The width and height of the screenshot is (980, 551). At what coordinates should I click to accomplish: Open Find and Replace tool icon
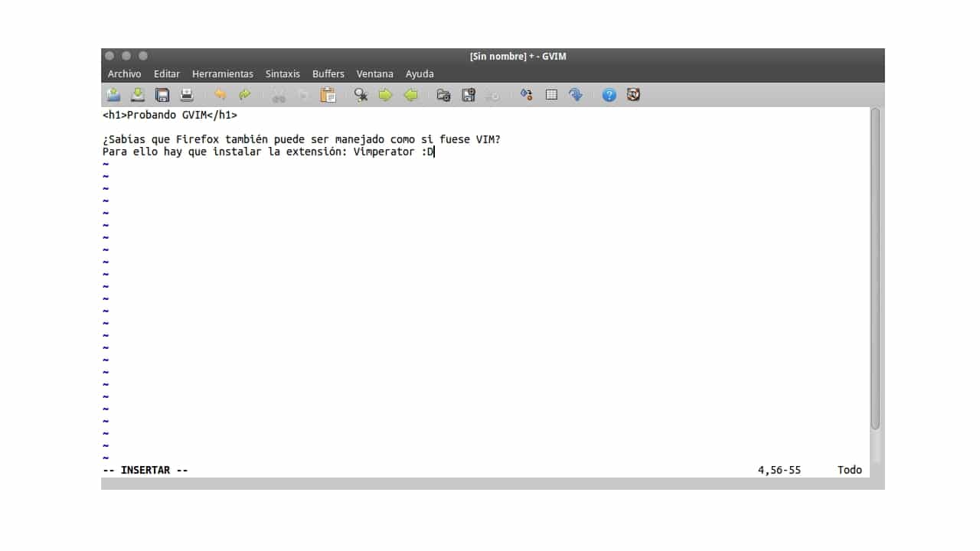(x=361, y=95)
